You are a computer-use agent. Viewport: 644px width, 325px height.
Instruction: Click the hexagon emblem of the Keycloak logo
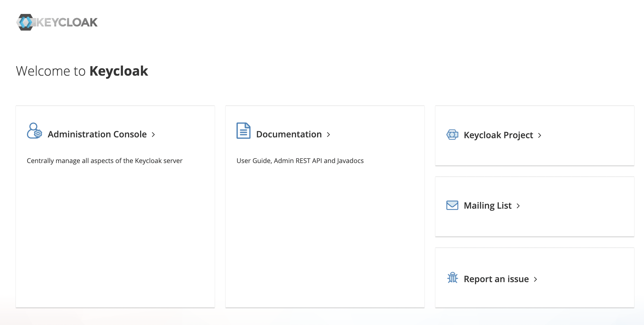[26, 22]
